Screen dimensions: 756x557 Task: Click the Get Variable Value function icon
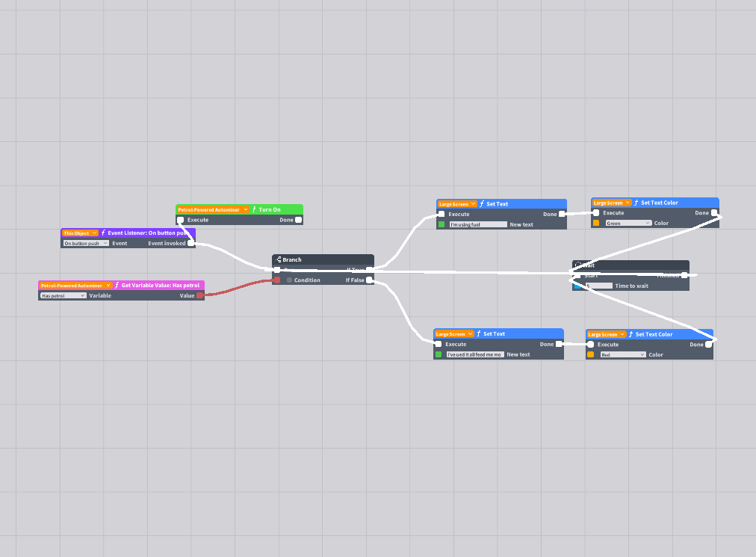pos(117,286)
